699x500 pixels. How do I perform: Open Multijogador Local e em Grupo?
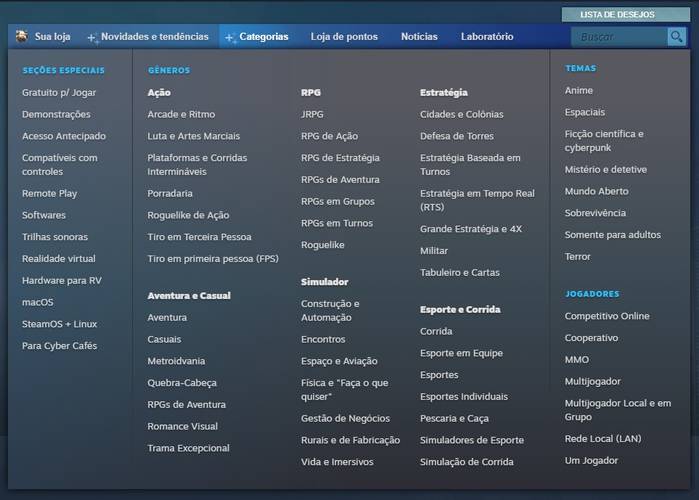coord(617,410)
